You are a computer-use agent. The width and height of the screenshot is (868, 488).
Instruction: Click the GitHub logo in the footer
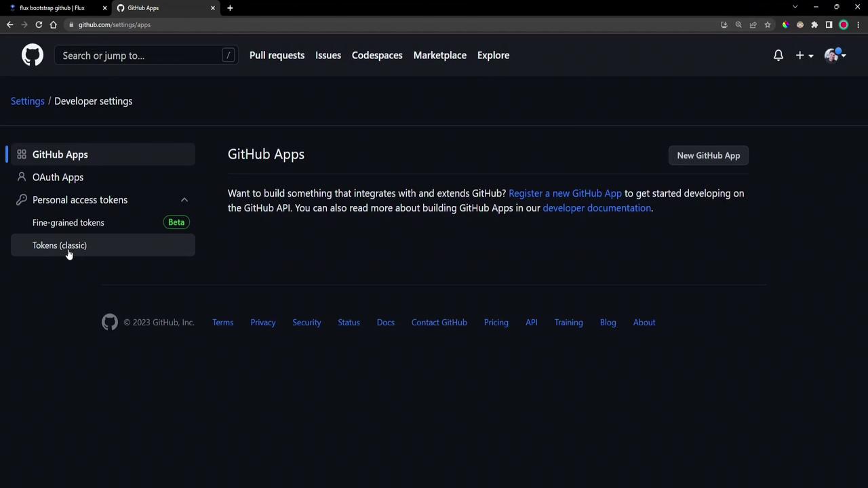click(x=110, y=323)
